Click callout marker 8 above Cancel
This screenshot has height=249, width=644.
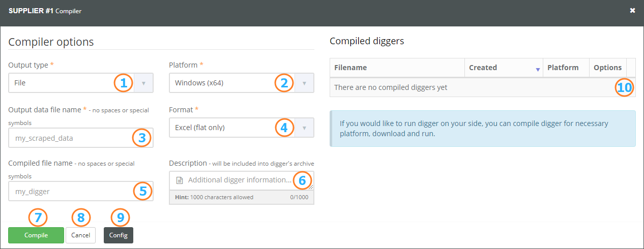point(80,217)
